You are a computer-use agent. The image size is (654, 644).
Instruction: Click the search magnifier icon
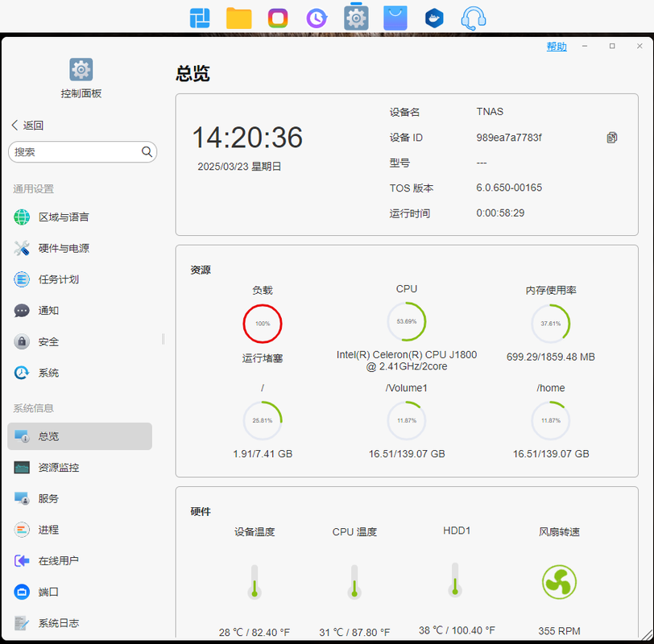(147, 151)
